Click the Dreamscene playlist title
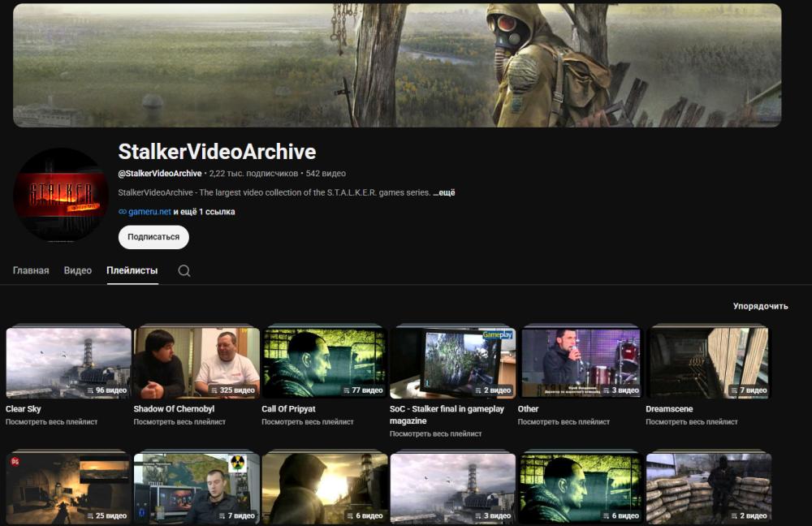 (669, 409)
